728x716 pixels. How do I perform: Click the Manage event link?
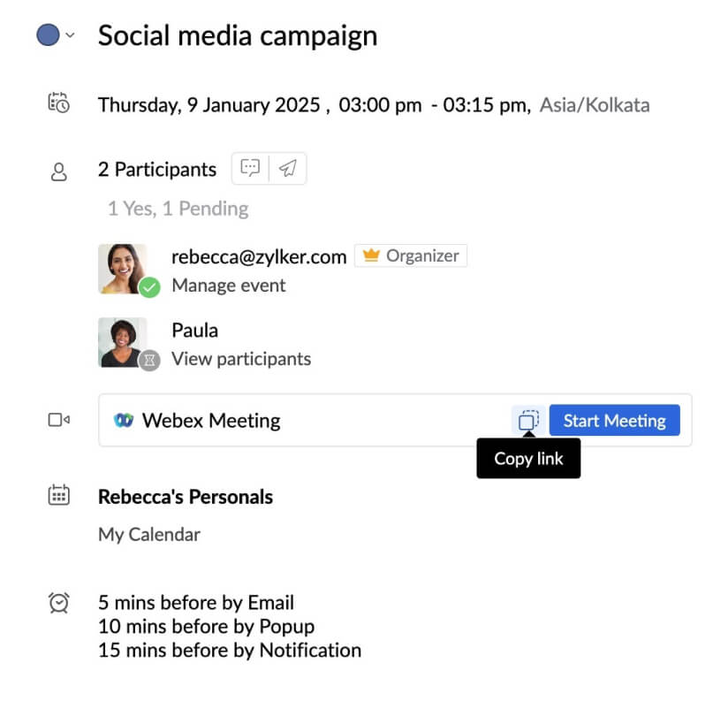tap(228, 285)
